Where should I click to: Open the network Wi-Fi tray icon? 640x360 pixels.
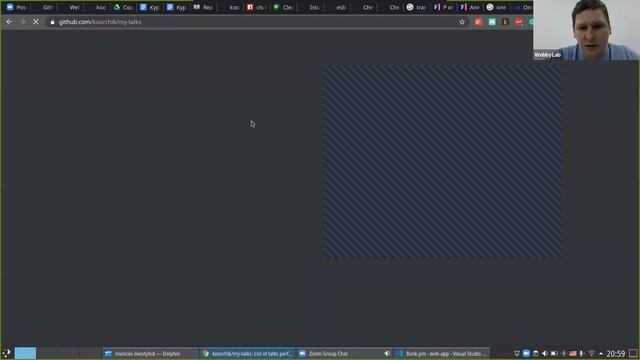591,353
